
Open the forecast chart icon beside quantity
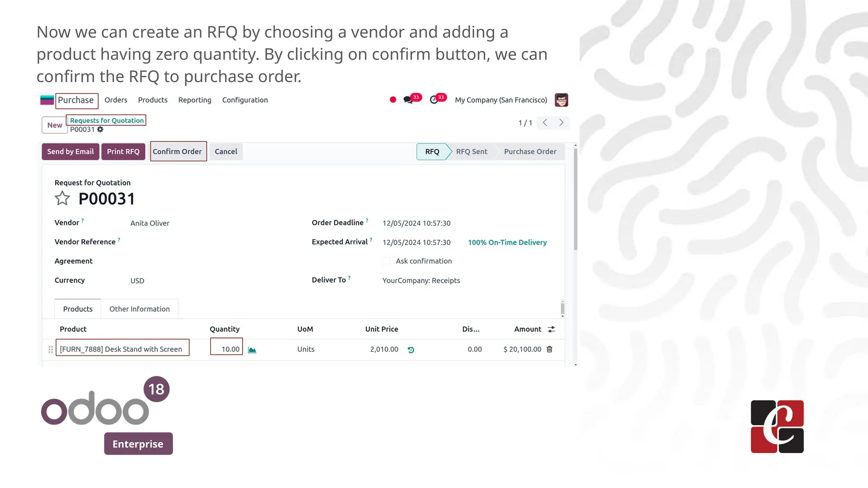coord(252,349)
